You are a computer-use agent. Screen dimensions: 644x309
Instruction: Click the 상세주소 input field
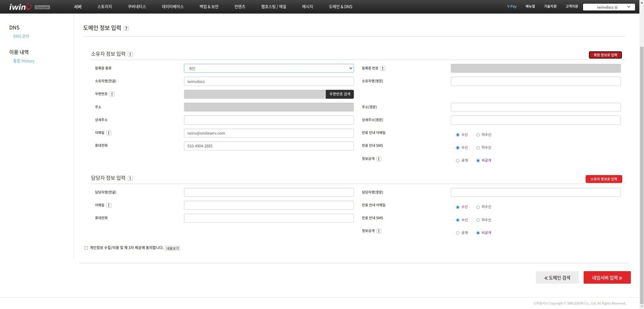click(x=269, y=120)
